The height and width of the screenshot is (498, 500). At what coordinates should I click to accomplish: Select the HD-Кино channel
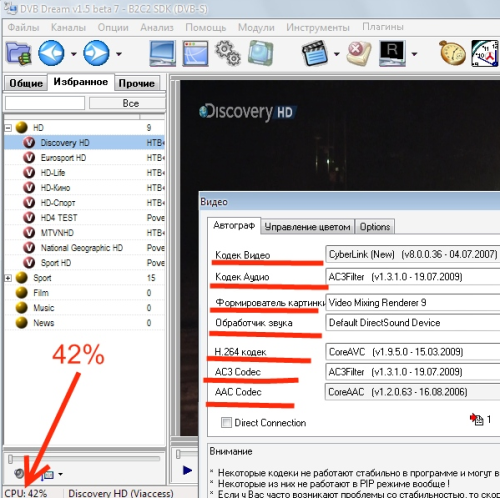pos(85,188)
